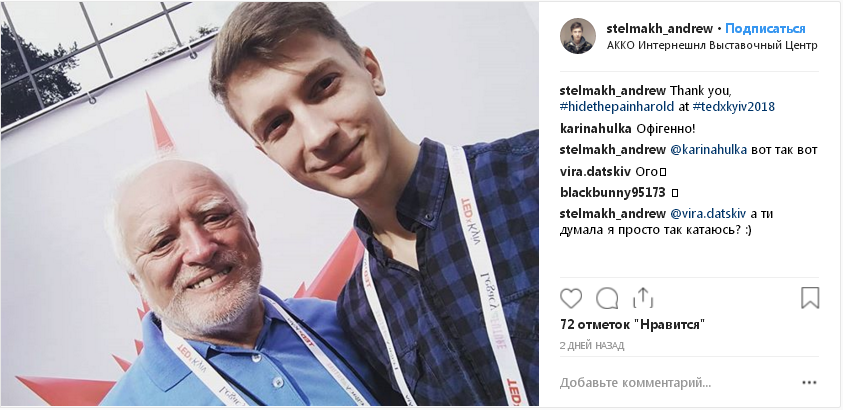Share post using the share arrow icon
843x410 pixels.
[x=642, y=298]
